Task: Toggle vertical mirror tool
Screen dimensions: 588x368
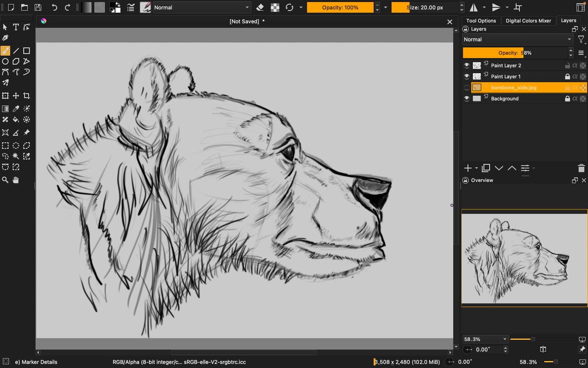Action: [x=496, y=7]
